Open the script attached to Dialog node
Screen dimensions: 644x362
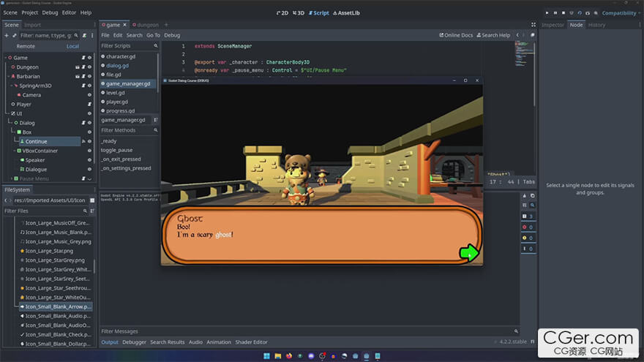point(83,123)
